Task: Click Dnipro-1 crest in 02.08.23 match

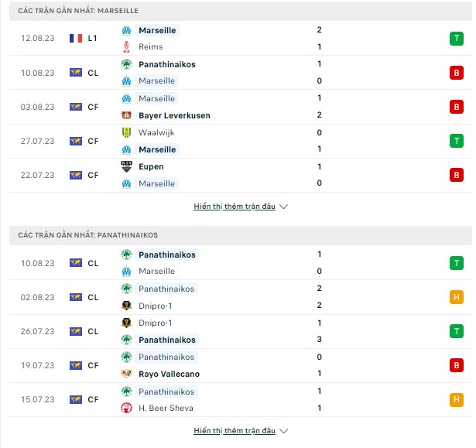Action: 126,306
